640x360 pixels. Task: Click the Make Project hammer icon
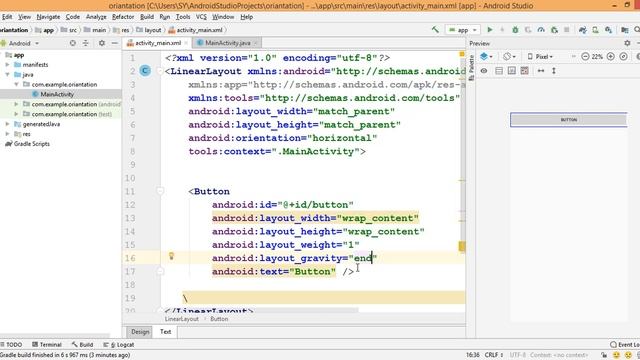(x=435, y=30)
